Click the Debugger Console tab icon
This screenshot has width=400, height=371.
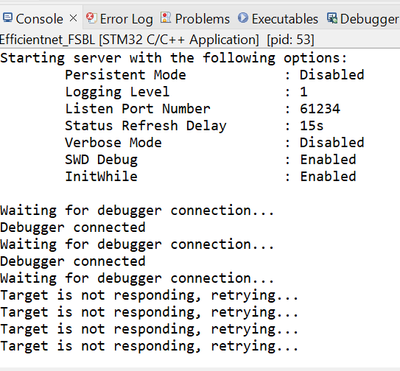332,18
